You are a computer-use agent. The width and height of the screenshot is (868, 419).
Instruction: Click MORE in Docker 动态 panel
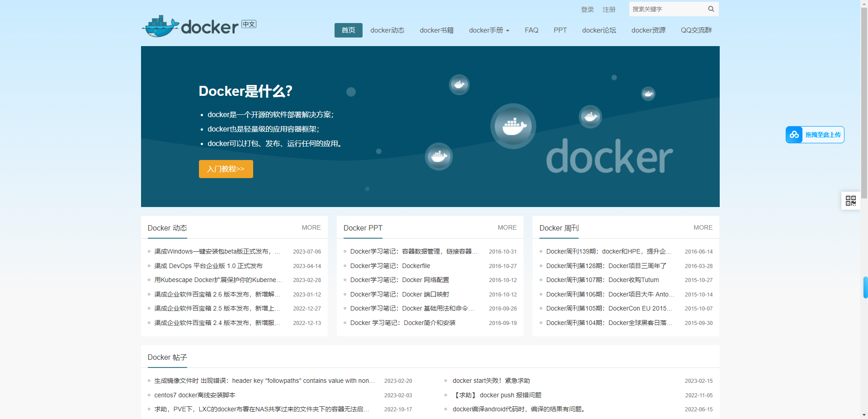(x=311, y=227)
